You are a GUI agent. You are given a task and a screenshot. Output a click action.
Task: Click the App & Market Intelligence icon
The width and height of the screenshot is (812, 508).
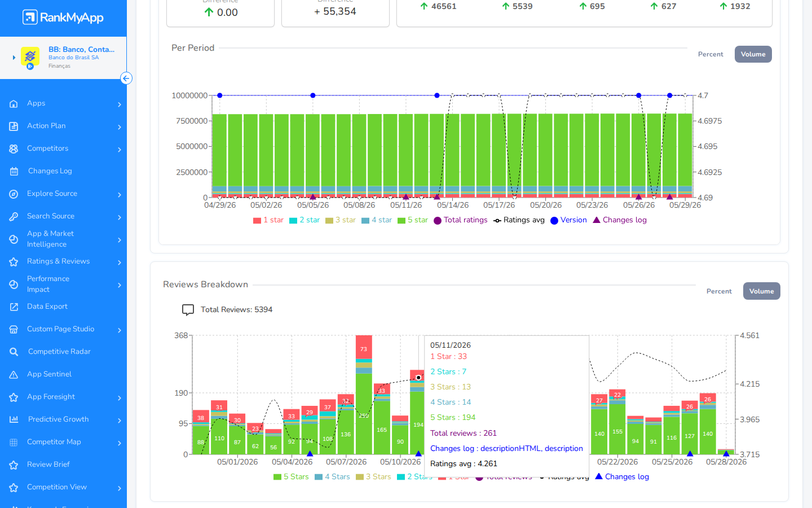(14, 239)
